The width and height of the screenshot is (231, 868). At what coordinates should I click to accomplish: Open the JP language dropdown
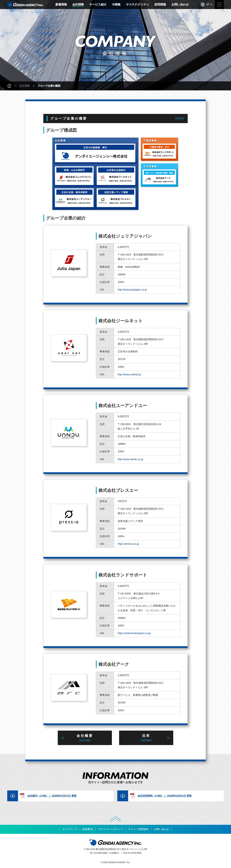tap(209, 5)
